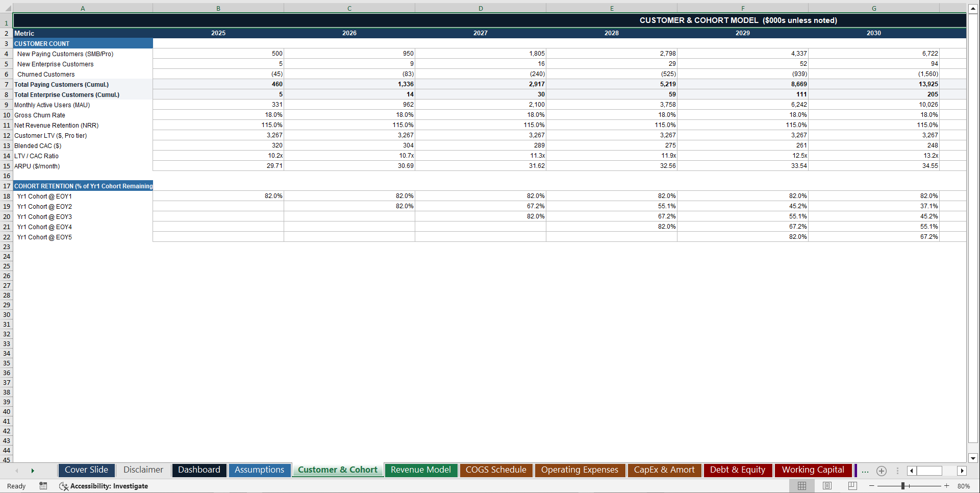
Task: Click the Zoom In plus icon
Action: tap(946, 486)
